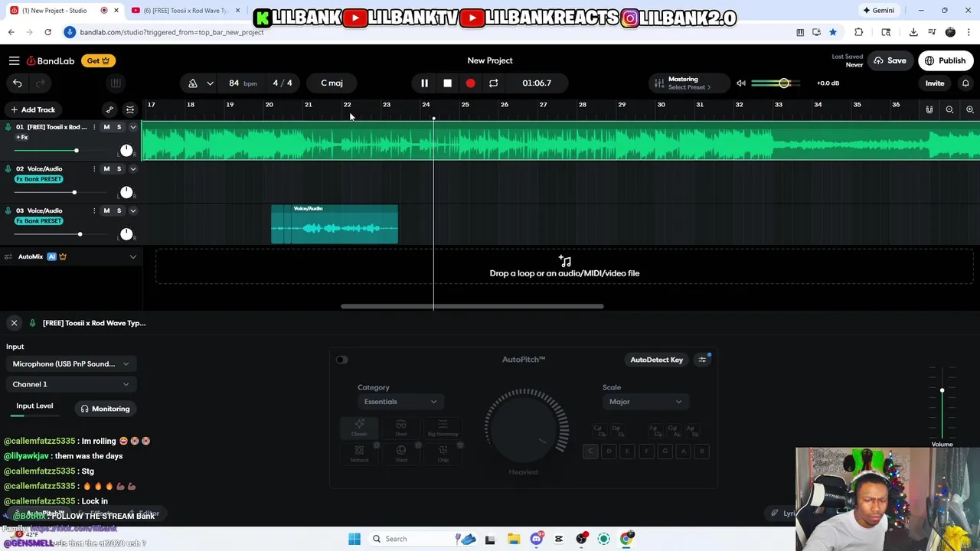This screenshot has height=551, width=980.
Task: Click track 01 pan knob
Action: point(126,150)
